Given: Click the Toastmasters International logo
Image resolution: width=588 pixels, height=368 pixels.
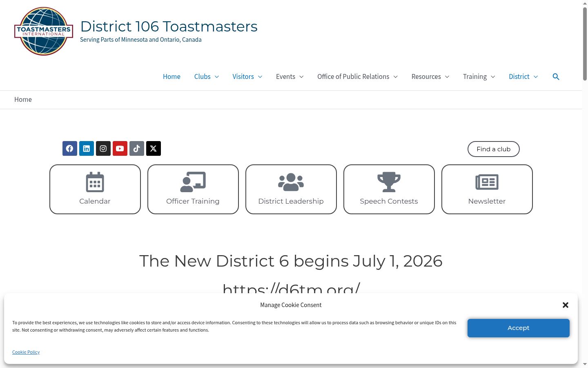Looking at the screenshot, I should point(44,31).
